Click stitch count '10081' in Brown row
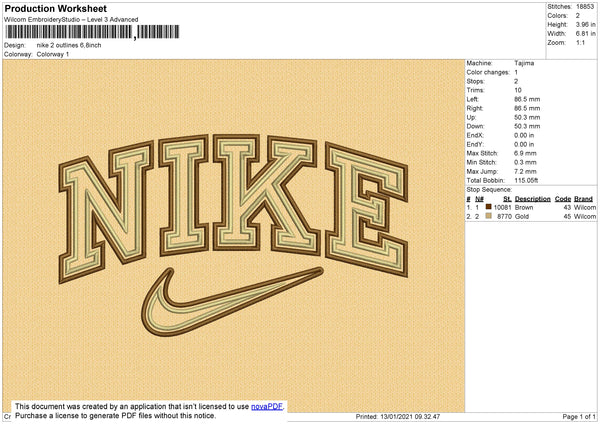Image resolution: width=600 pixels, height=424 pixels. pyautogui.click(x=502, y=207)
